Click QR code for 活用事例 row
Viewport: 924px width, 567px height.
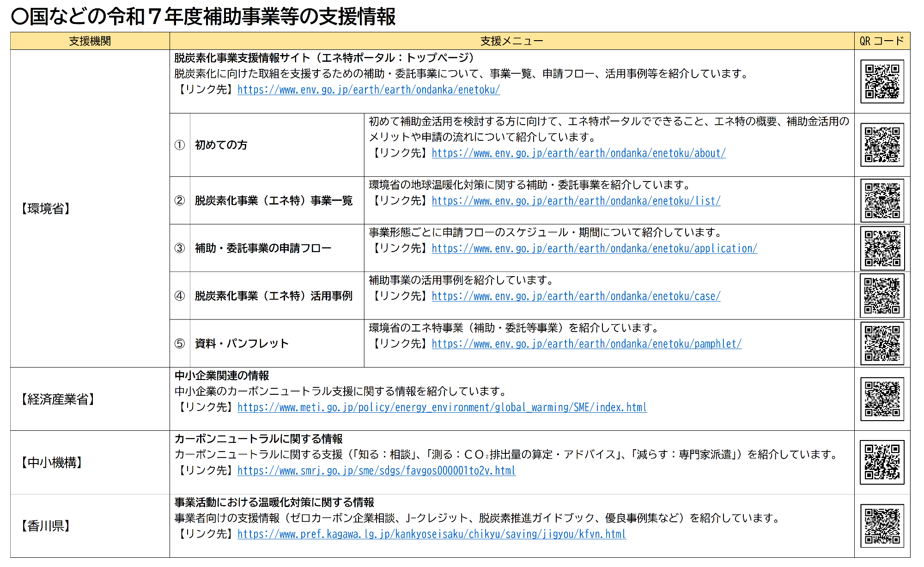882,296
